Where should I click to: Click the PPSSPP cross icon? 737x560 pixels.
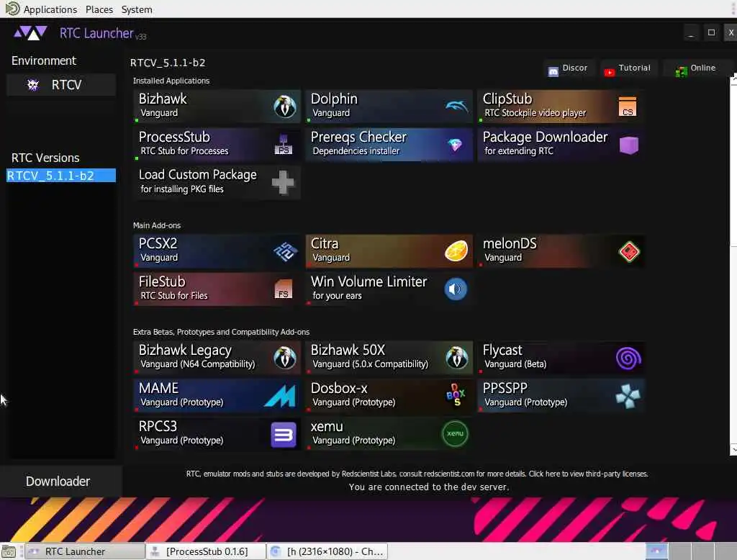(x=628, y=397)
